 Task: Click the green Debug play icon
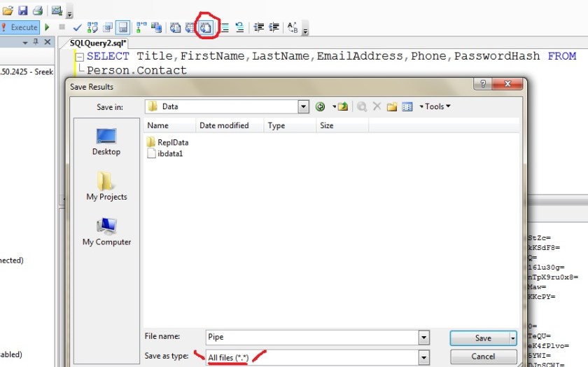point(48,27)
